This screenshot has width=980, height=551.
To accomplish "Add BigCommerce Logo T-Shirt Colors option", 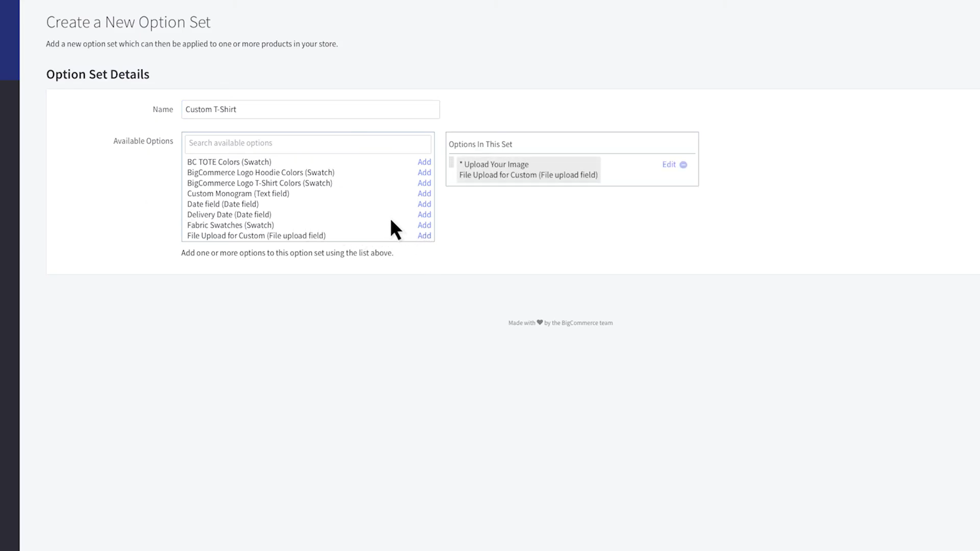I will pyautogui.click(x=424, y=183).
